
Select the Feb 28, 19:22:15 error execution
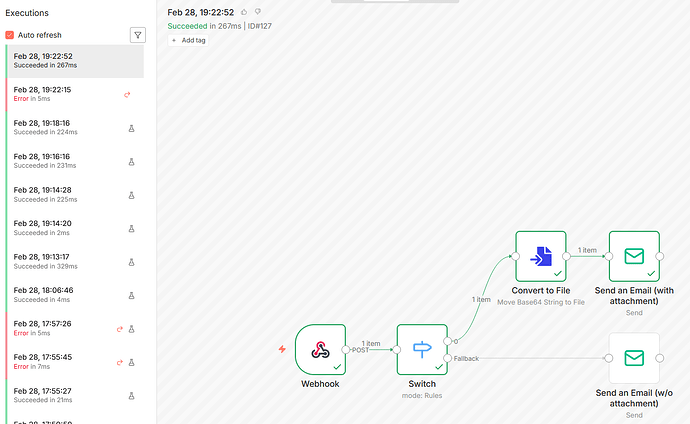click(x=75, y=94)
